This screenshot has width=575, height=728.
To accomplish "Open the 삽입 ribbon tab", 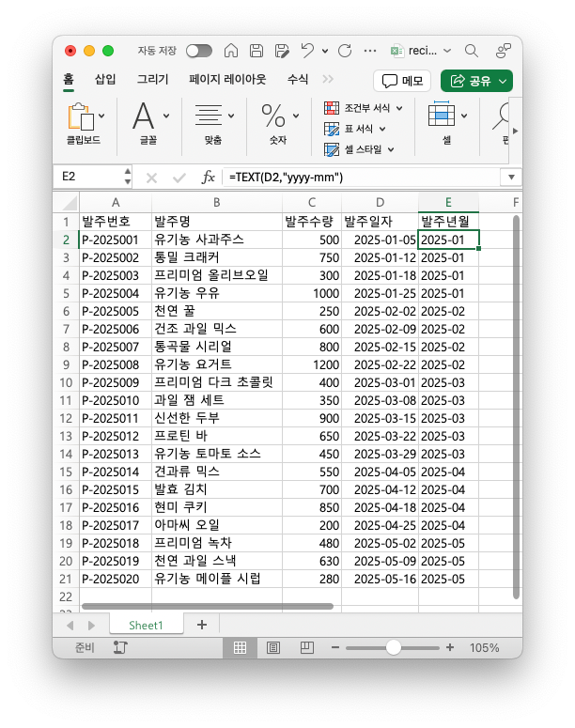I will [105, 80].
